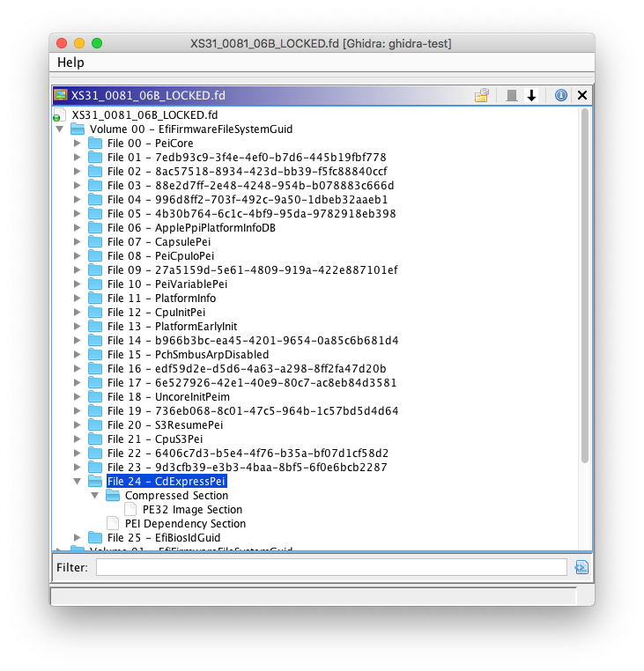Select File 19 - 736eb068-8c01-47c5-964b-1c57bd5d4d64
The height and width of the screenshot is (671, 644).
click(253, 411)
